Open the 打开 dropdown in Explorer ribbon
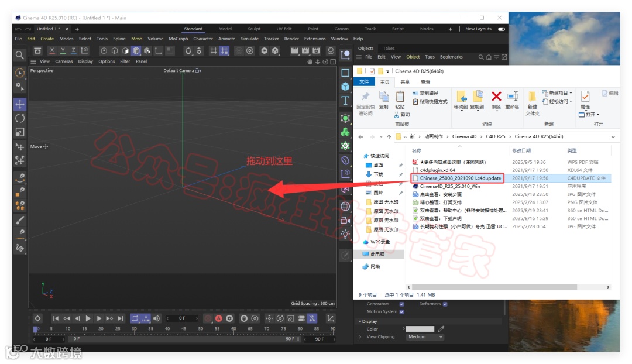 point(589,115)
